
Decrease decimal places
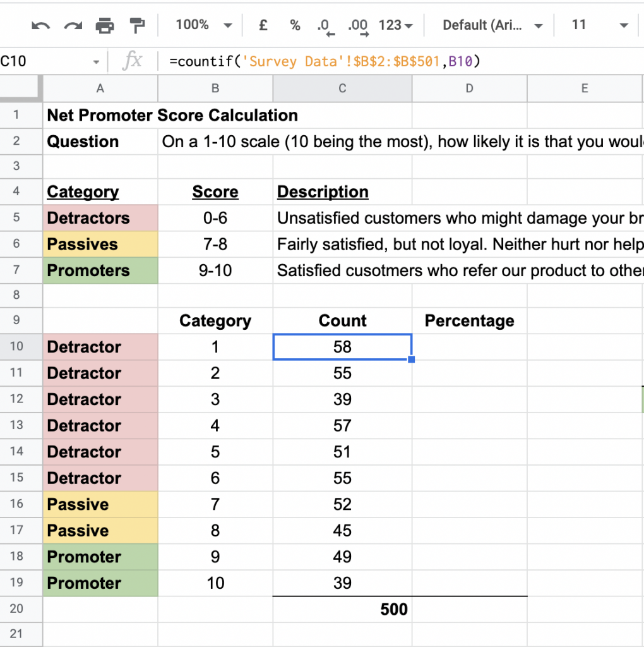pos(325,25)
